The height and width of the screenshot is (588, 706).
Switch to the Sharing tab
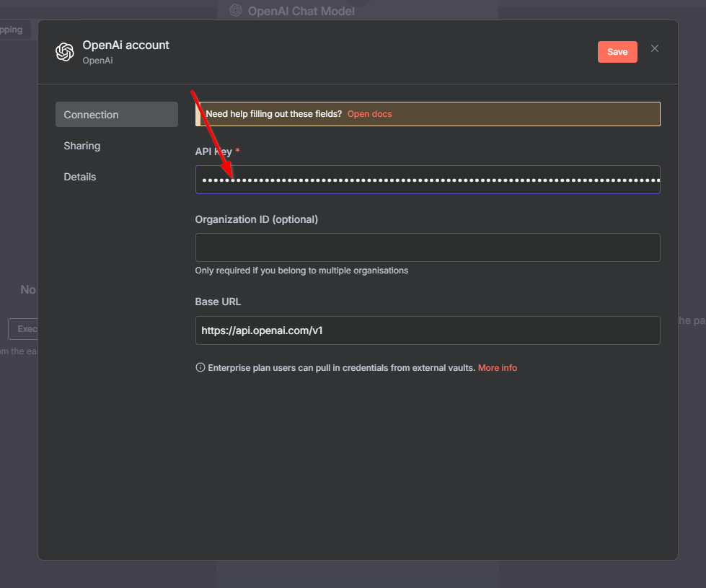[82, 146]
